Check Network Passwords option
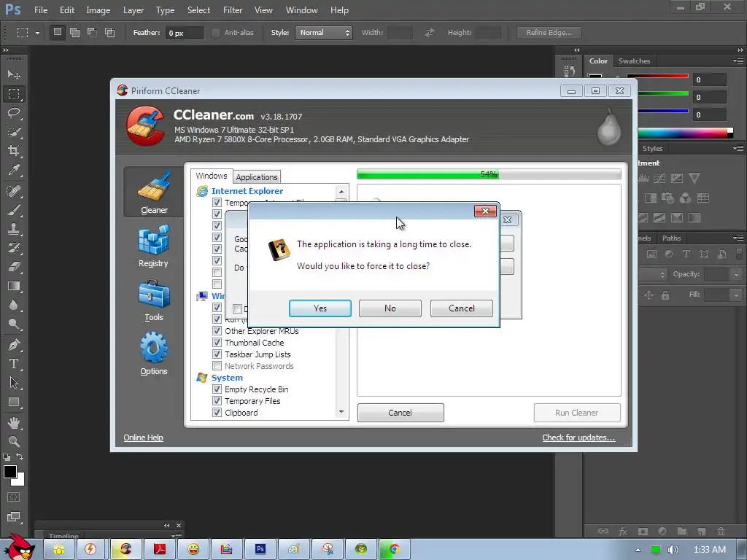Viewport: 747px width, 560px height. 217,366
